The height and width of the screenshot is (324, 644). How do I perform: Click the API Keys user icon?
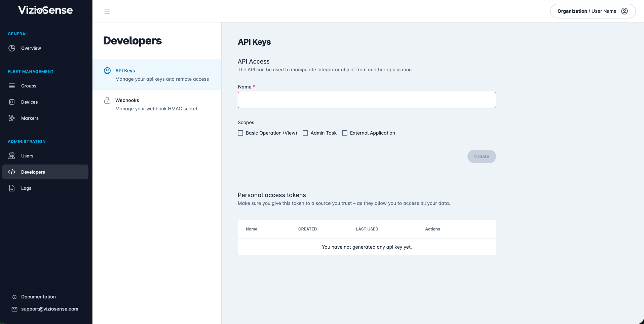[x=107, y=71]
